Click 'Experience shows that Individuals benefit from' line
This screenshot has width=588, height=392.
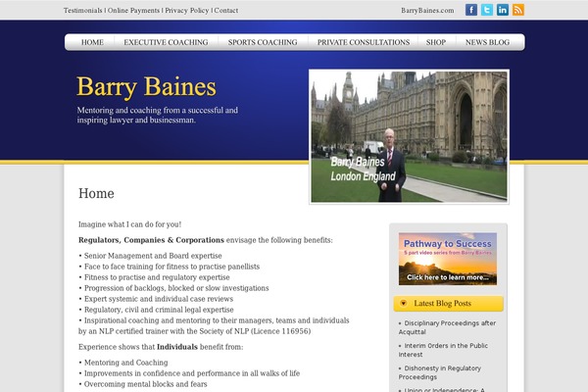[161, 347]
